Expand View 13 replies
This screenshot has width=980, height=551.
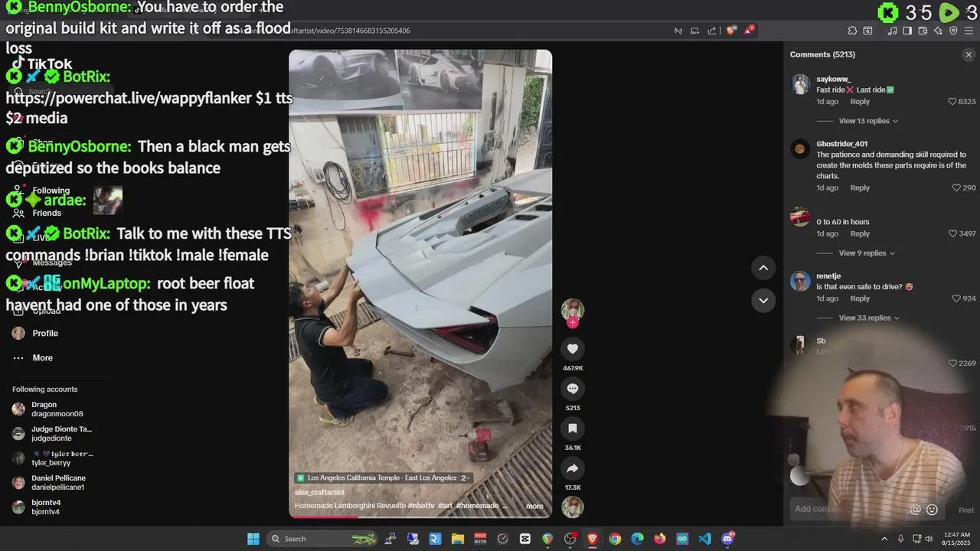click(x=868, y=121)
